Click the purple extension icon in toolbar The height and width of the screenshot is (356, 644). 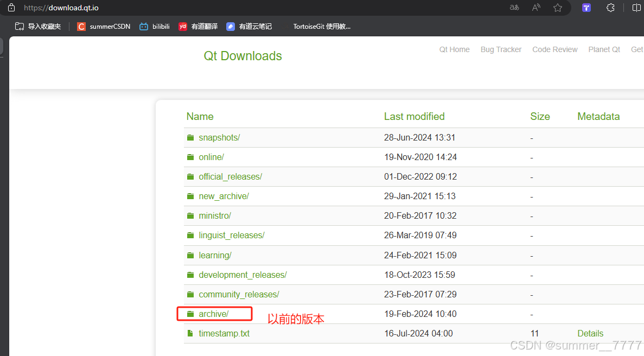pyautogui.click(x=586, y=8)
